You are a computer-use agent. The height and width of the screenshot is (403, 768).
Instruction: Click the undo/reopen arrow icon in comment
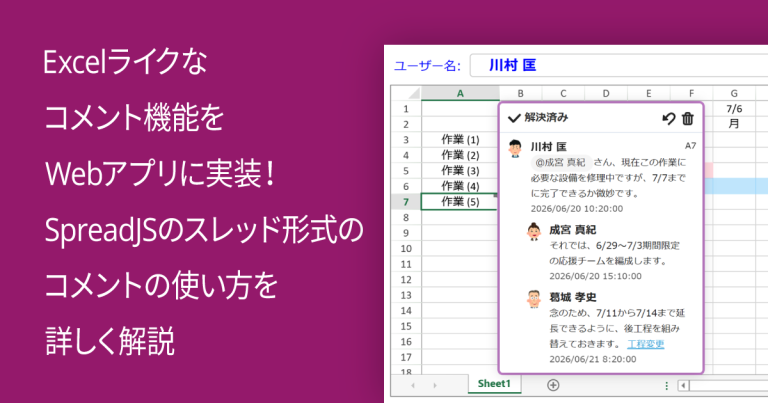(669, 119)
